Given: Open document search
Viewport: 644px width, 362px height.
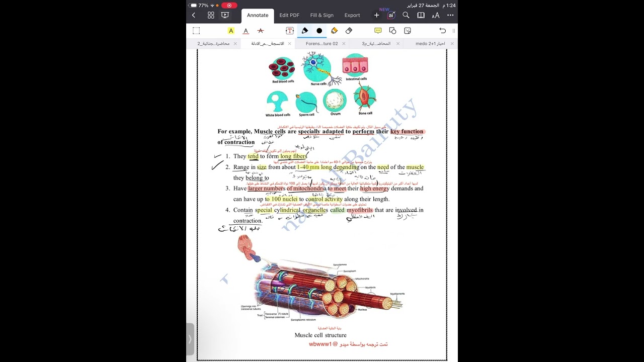Looking at the screenshot, I should click(x=406, y=15).
